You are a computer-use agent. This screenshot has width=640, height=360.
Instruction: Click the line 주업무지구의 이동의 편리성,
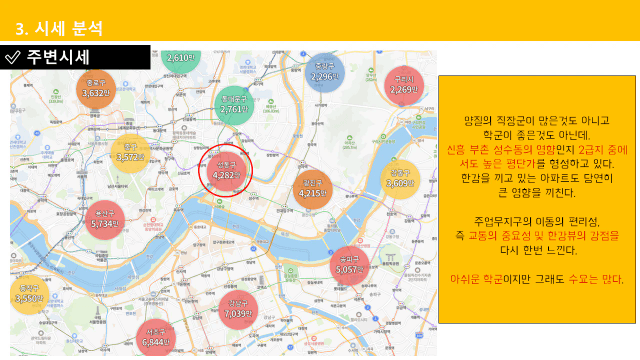[537, 221]
